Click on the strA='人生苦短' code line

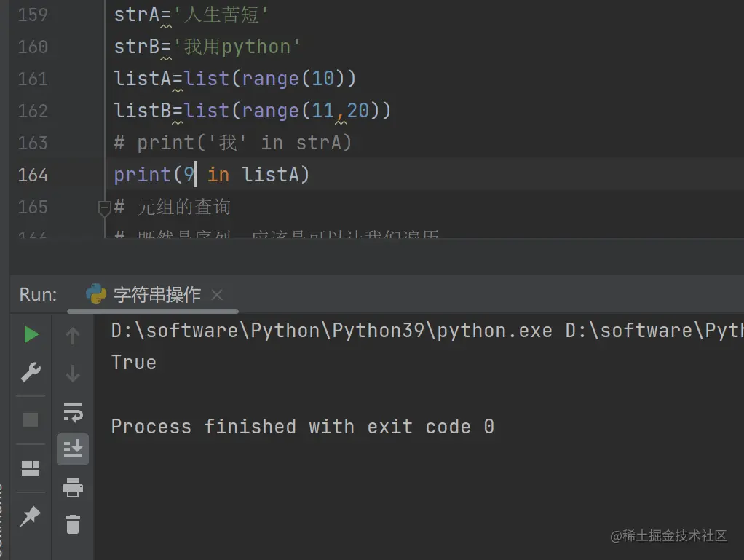(x=191, y=15)
